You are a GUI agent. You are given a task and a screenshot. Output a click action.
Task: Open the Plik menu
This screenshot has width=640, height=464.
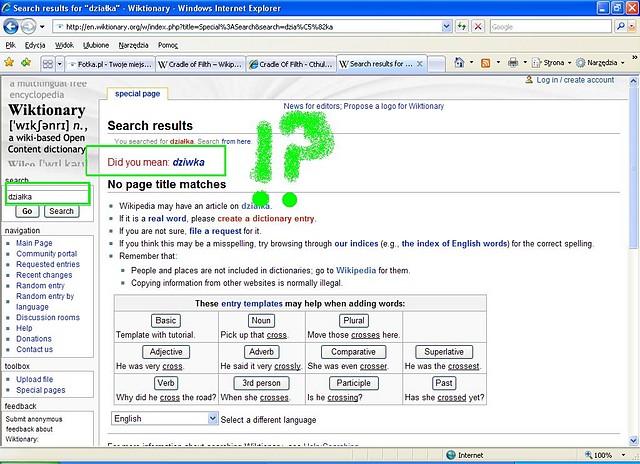click(x=11, y=45)
